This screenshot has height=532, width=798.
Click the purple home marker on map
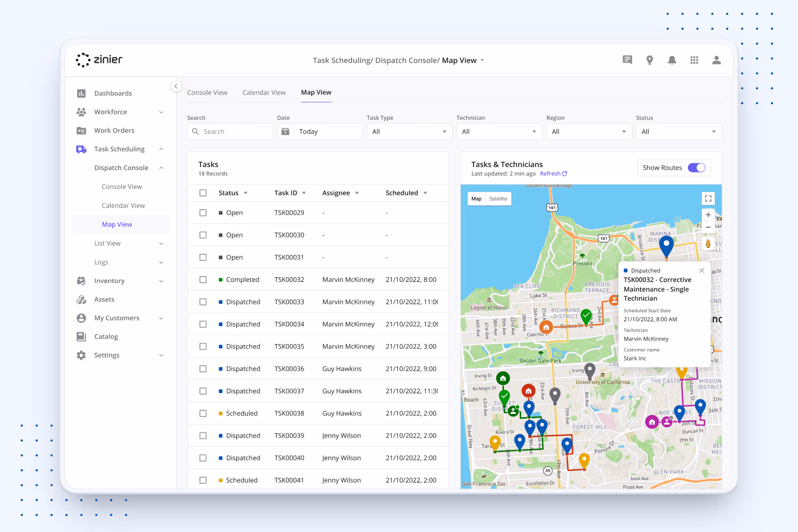[x=652, y=422]
